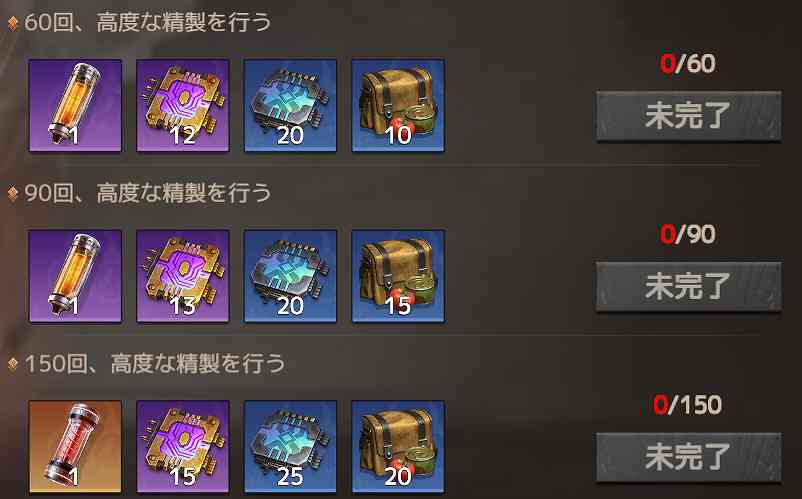Tap the supply bag showing 10
This screenshot has height=499, width=802.
pyautogui.click(x=398, y=105)
